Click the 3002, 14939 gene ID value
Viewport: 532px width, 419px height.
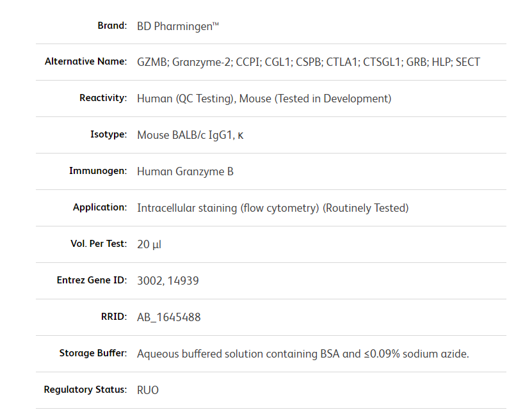(168, 281)
